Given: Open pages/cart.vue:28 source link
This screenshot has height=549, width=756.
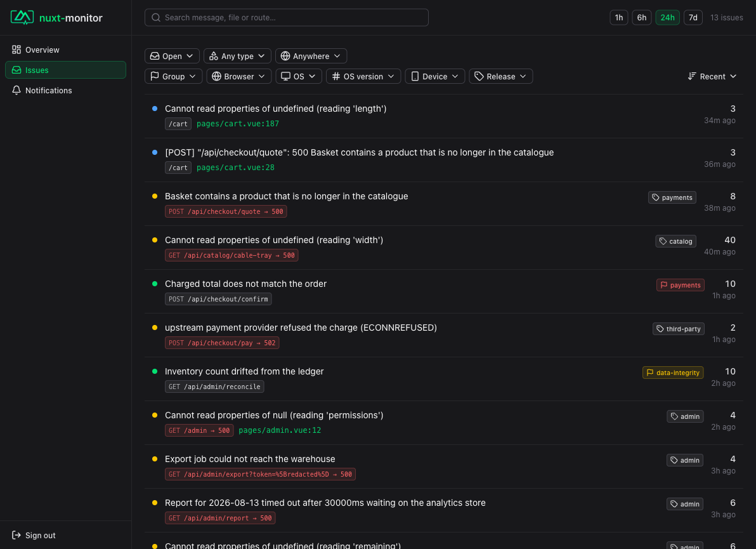Looking at the screenshot, I should pyautogui.click(x=235, y=168).
